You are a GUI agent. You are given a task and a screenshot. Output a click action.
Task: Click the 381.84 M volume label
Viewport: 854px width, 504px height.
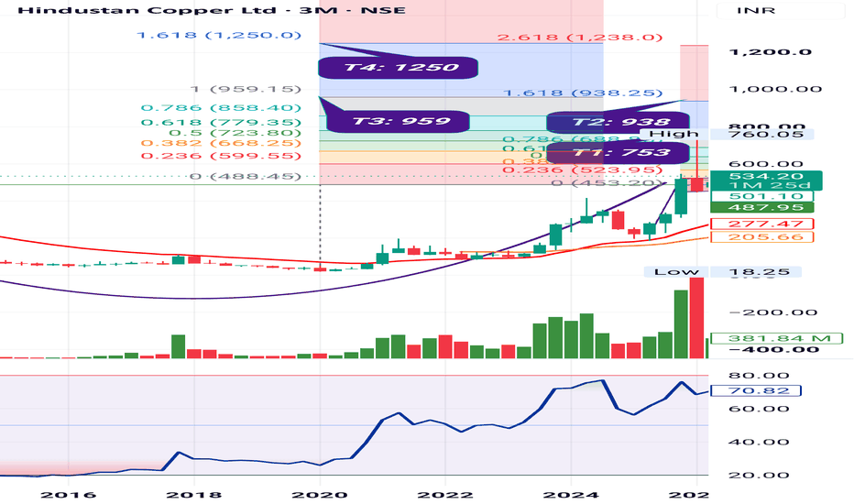pyautogui.click(x=779, y=338)
